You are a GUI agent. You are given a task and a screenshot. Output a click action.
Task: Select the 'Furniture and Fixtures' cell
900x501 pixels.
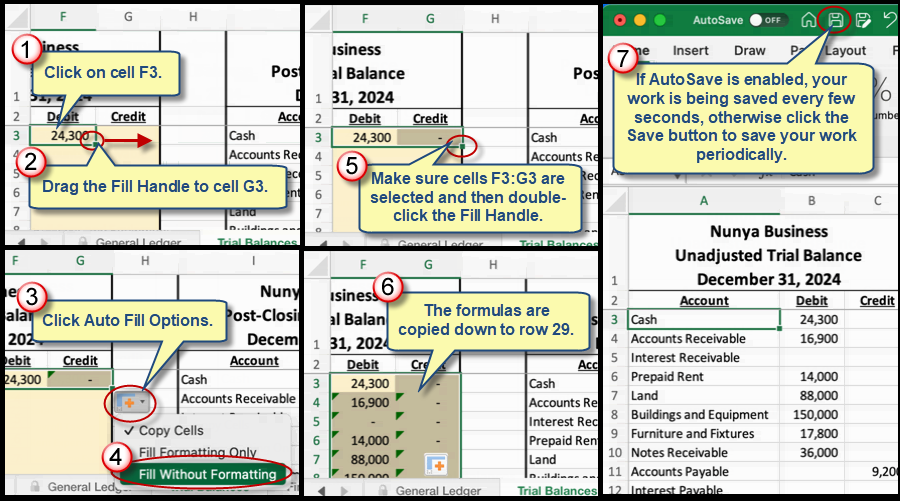point(704,433)
